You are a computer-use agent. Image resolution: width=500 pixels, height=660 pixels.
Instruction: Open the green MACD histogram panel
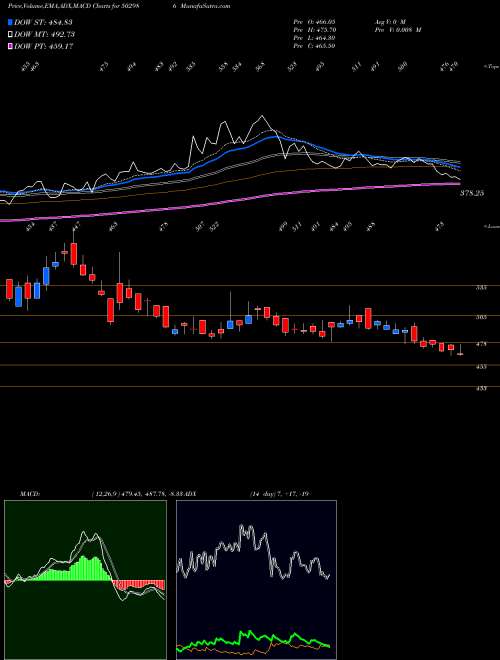[85, 580]
